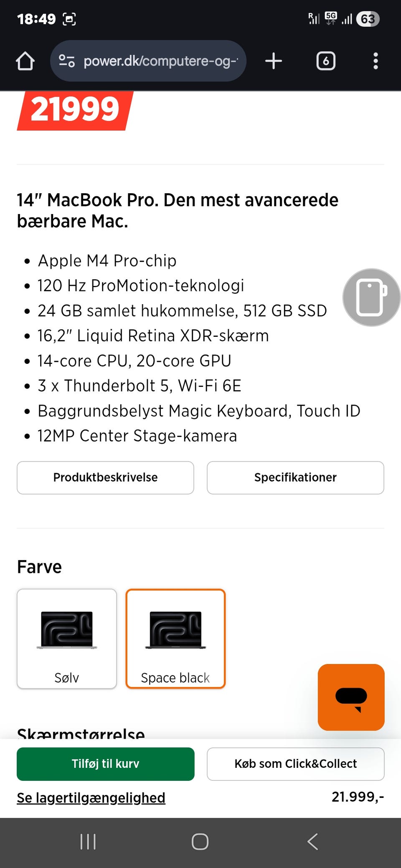Tap the floating gray device-rotate button
401x868 pixels.
371,297
